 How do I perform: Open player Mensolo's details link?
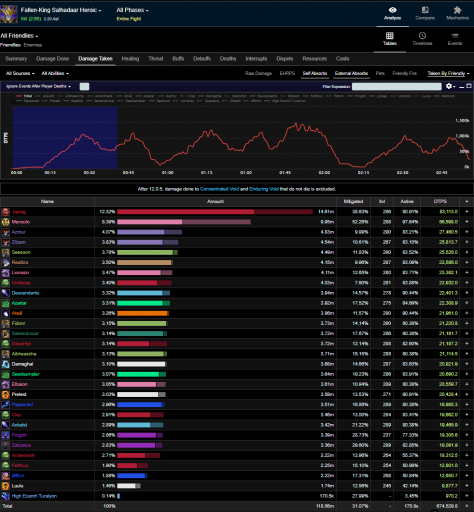pyautogui.click(x=21, y=222)
